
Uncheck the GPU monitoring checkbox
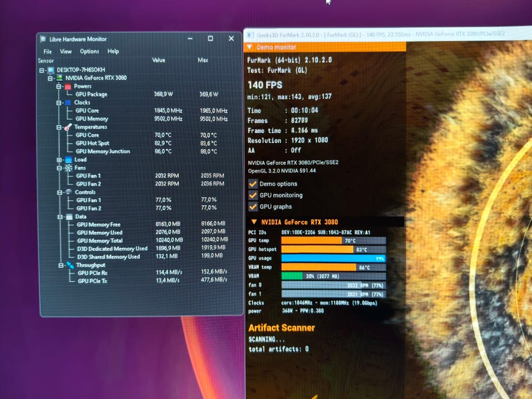pos(253,196)
